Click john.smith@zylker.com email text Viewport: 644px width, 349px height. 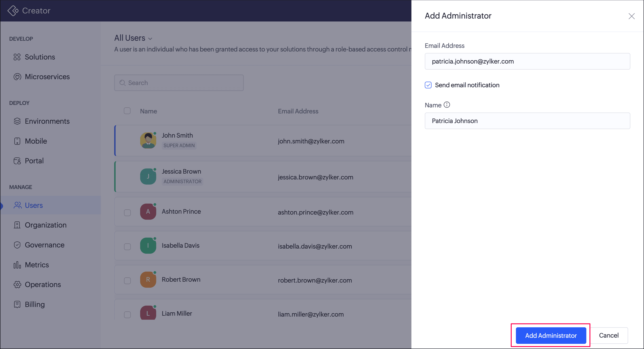tap(311, 141)
